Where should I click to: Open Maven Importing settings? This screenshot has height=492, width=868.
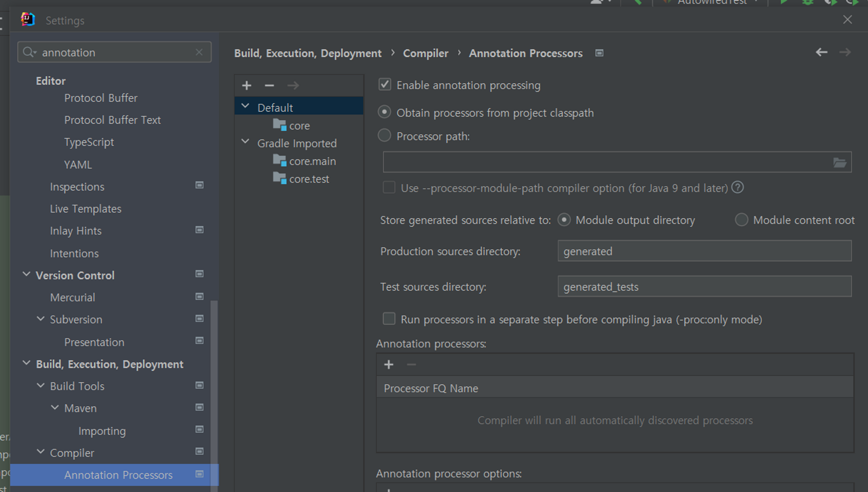(102, 431)
